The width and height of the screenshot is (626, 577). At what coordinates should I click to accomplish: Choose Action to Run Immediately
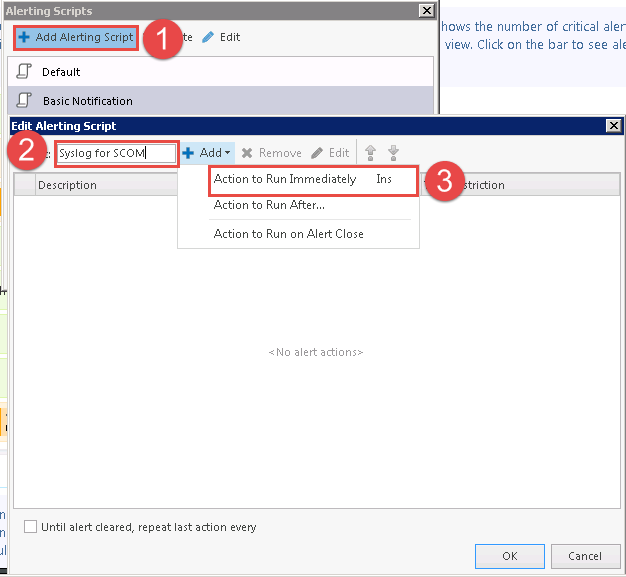(313, 179)
